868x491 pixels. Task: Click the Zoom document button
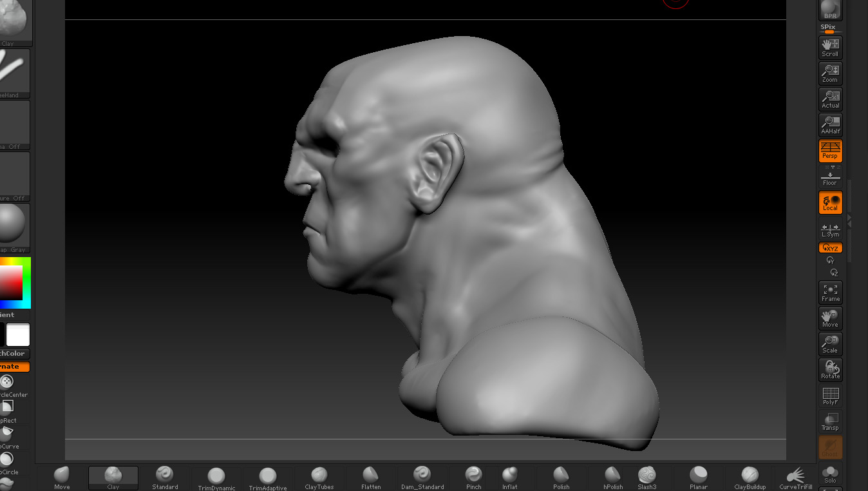click(x=831, y=73)
